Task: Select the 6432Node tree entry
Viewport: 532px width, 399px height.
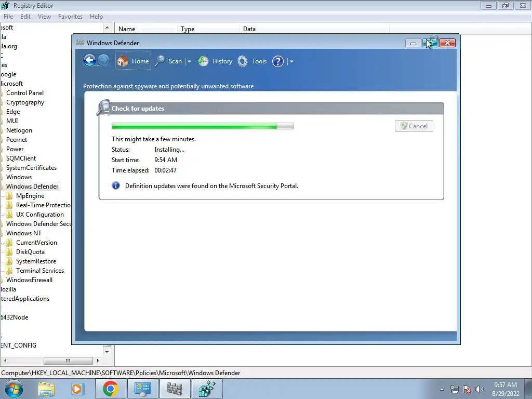Action: [14, 317]
